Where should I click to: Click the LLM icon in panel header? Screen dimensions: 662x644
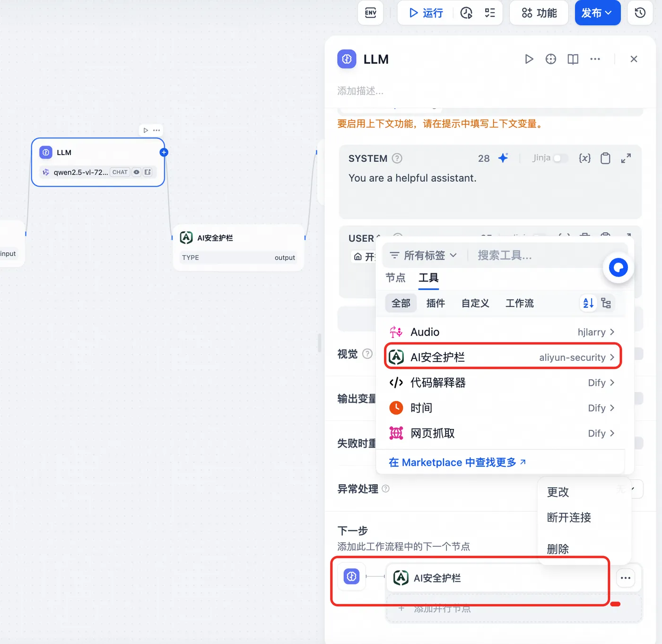point(347,59)
